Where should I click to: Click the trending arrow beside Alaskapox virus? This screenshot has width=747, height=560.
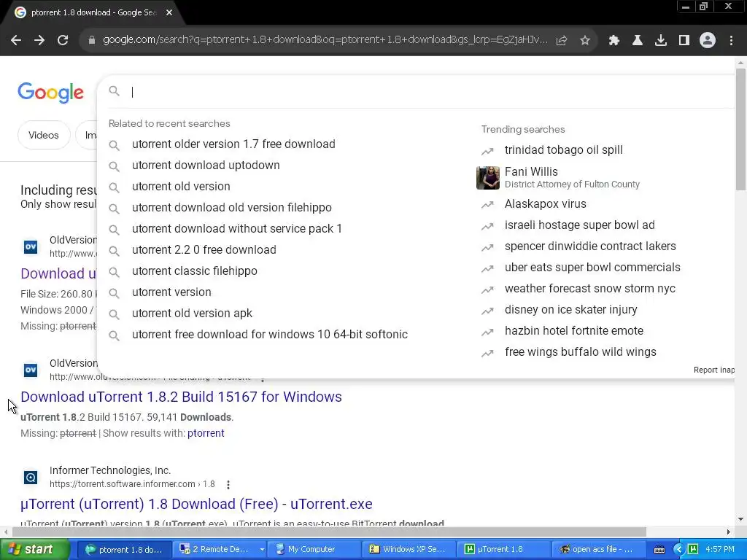point(487,205)
